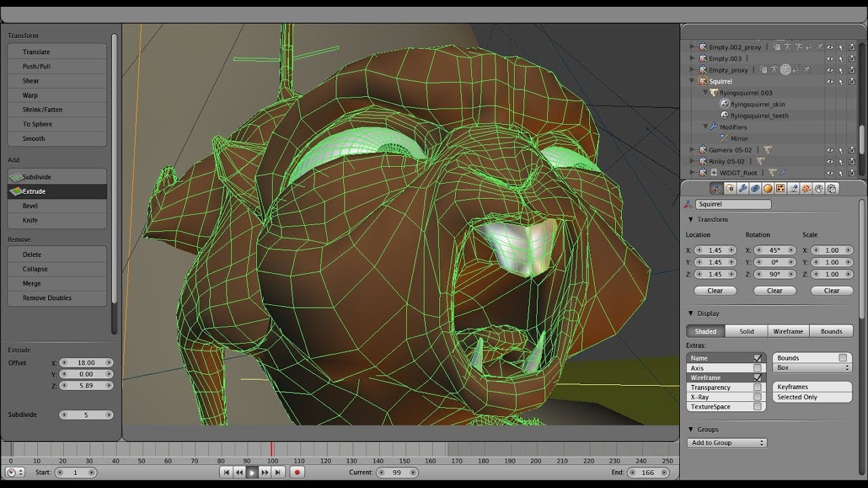This screenshot has height=488, width=868.
Task: Click the Mirror modifier icon in outliner
Action: coord(724,138)
